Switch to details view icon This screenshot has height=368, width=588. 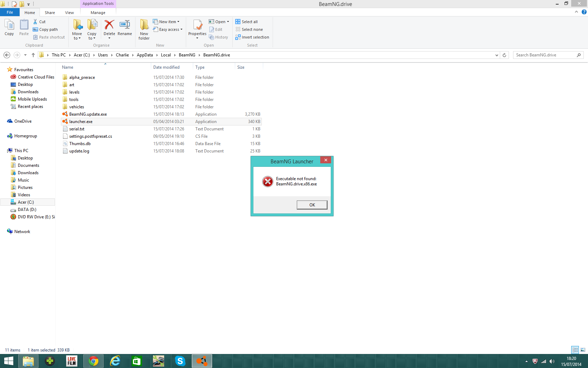point(575,350)
